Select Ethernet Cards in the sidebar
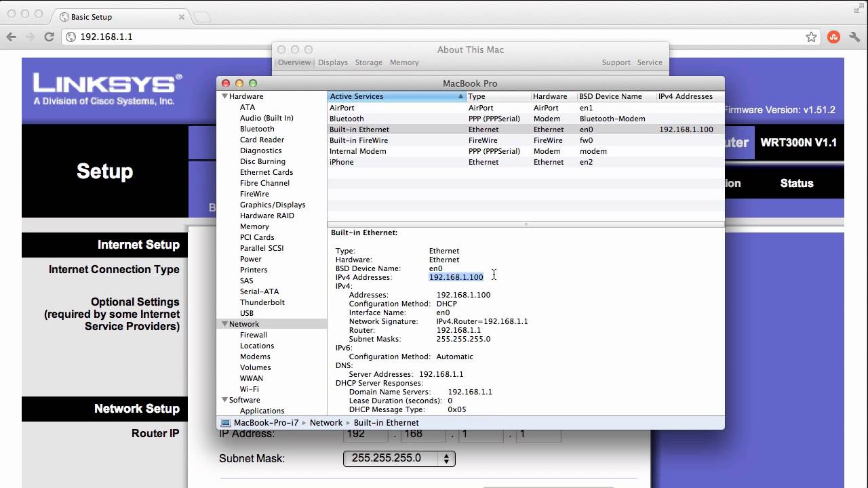868x488 pixels. tap(267, 172)
